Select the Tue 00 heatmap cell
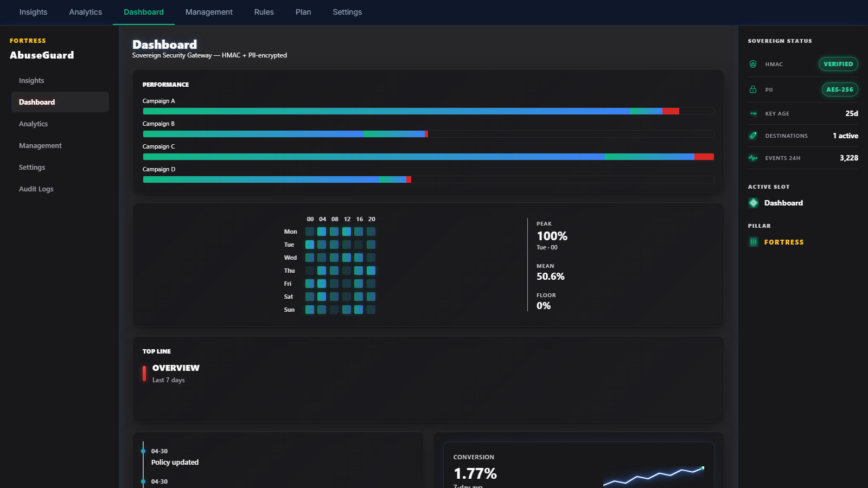Viewport: 868px width, 488px height. 310,245
